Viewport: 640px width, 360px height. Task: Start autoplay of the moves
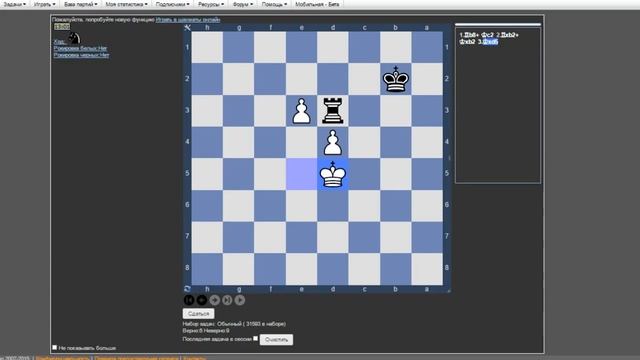[240, 300]
